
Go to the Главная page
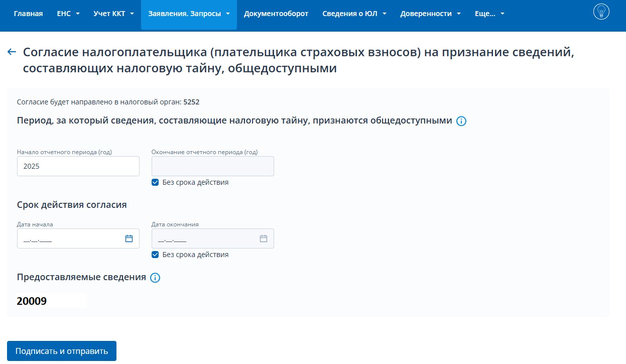[28, 14]
